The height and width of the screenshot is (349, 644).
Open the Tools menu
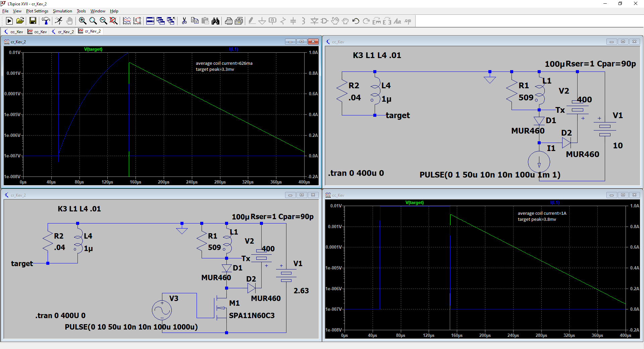(x=81, y=11)
